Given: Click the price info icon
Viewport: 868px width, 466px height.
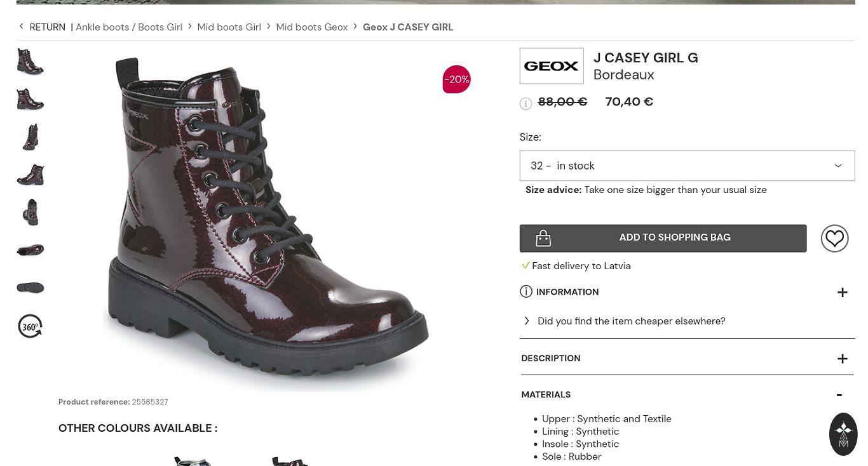Looking at the screenshot, I should coord(526,103).
